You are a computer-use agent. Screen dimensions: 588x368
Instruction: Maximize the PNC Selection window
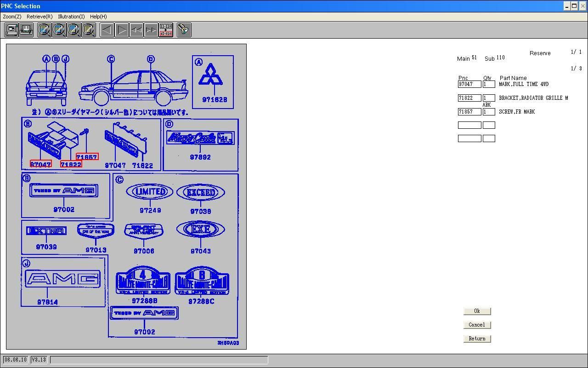[575, 6]
